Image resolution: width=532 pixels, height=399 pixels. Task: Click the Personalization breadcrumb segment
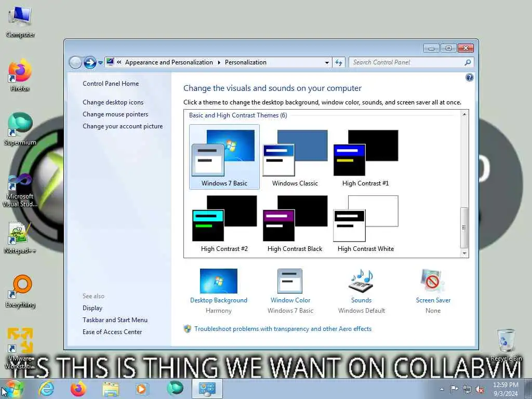(x=246, y=62)
